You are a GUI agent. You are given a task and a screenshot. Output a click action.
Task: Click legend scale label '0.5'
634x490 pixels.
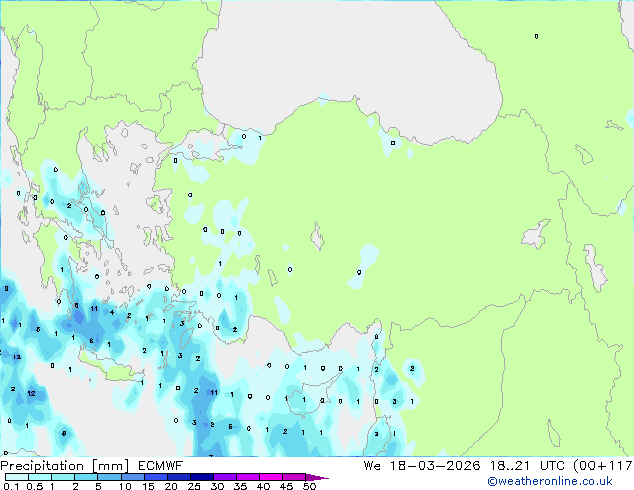pyautogui.click(x=35, y=486)
